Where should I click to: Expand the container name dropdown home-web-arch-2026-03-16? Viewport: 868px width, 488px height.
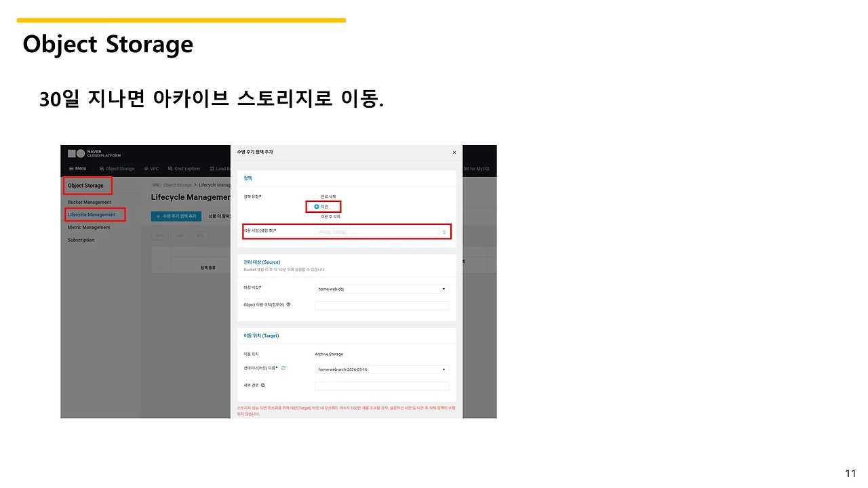[x=382, y=369]
